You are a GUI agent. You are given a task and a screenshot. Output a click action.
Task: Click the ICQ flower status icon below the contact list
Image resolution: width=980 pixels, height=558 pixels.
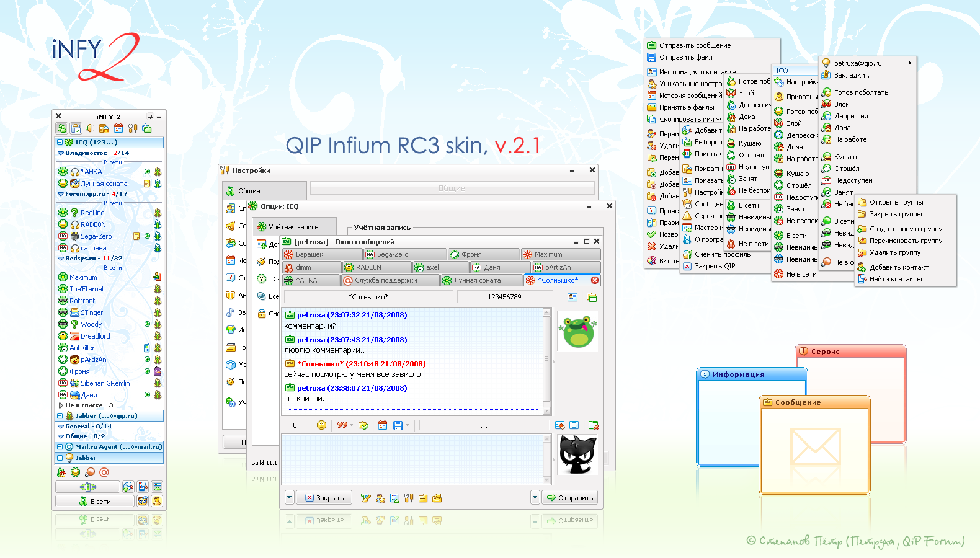click(75, 472)
